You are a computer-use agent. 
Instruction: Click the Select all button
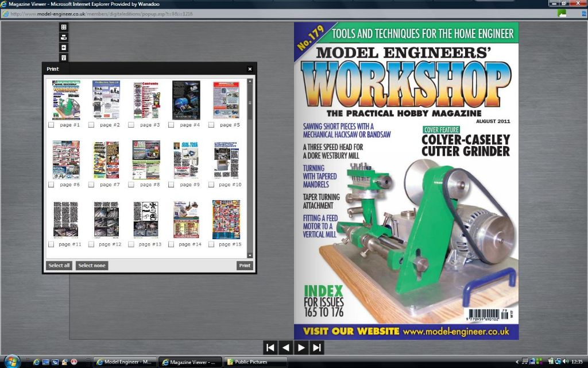click(59, 266)
